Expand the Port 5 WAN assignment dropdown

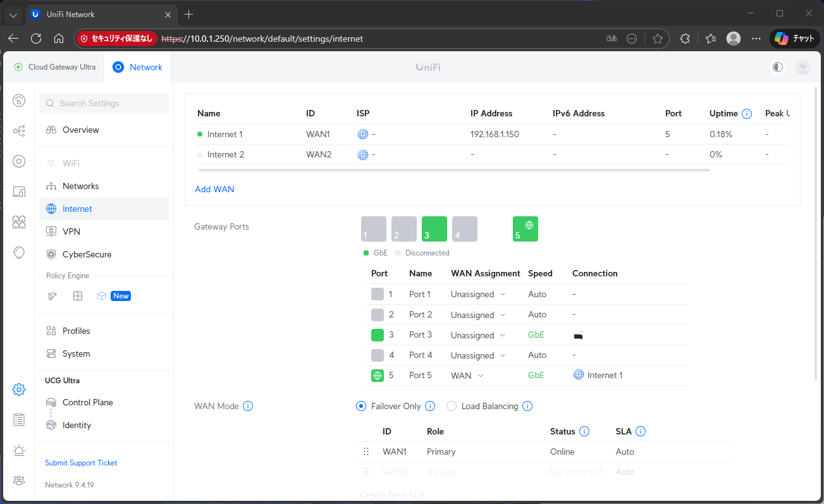[467, 376]
